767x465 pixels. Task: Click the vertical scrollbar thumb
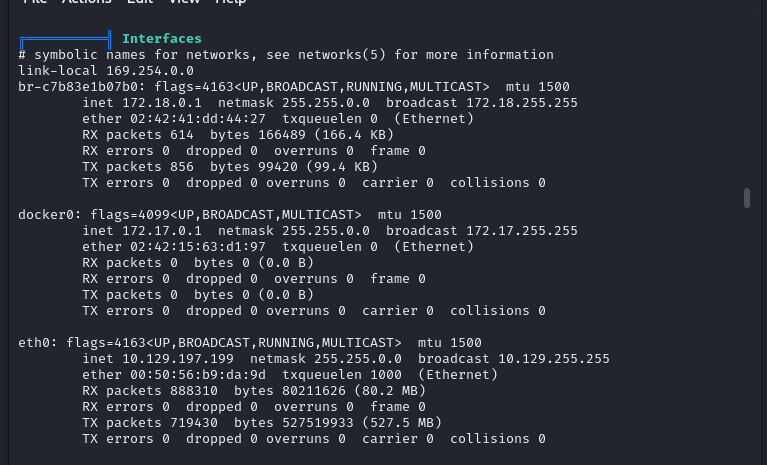(x=746, y=198)
